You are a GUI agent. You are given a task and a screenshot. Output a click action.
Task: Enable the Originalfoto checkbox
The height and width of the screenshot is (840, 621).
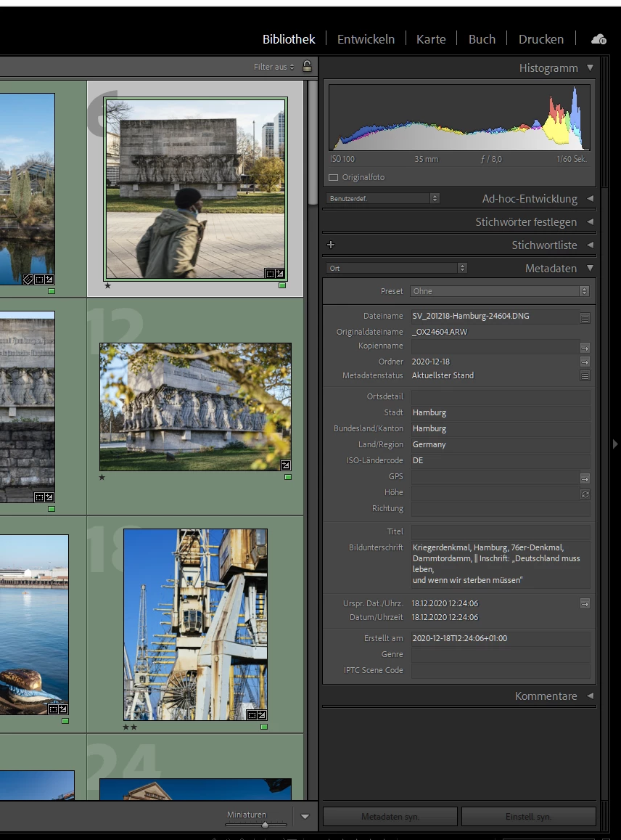[x=334, y=177]
